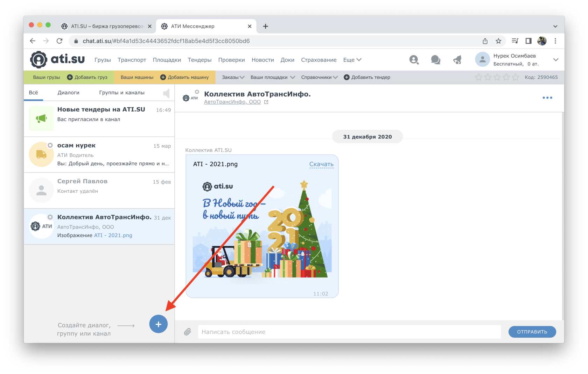Open the Новые тендеры на ATI.SU chat

99,118
